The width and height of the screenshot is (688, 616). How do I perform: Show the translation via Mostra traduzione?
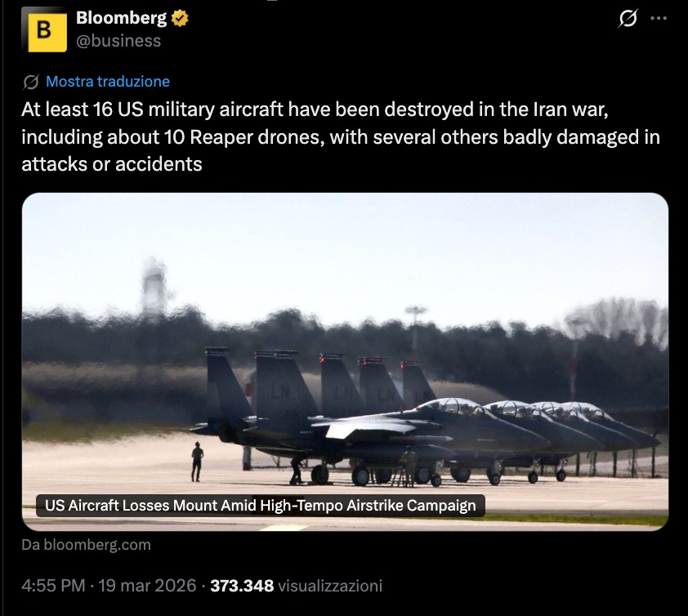108,82
